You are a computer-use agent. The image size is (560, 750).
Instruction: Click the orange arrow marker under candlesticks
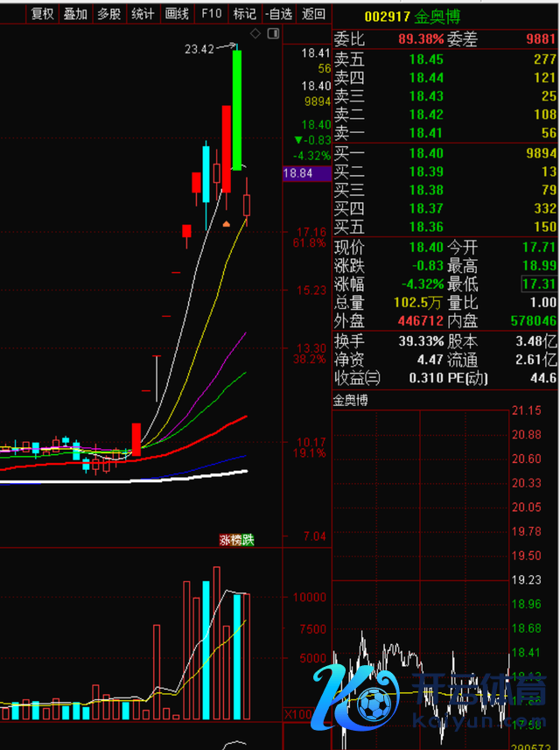pos(226,224)
